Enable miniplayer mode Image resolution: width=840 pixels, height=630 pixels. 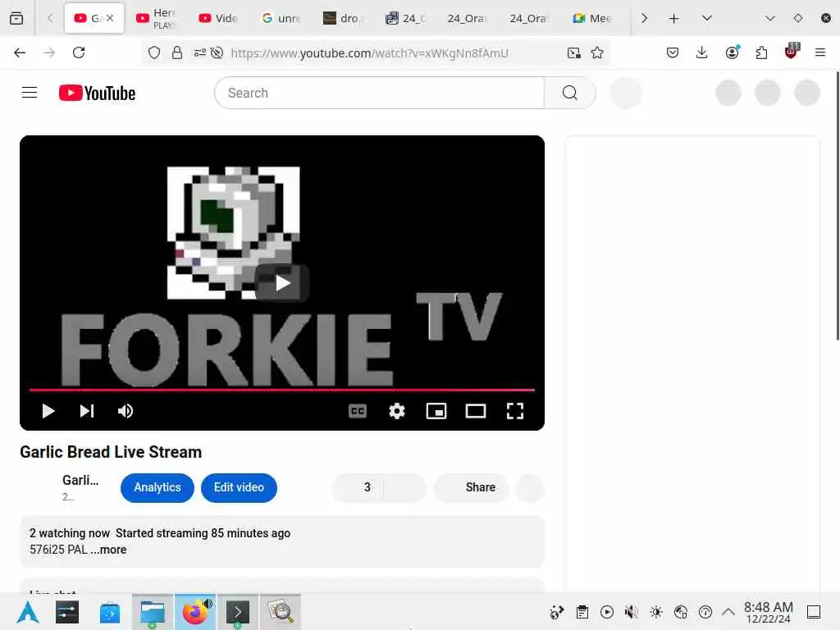point(436,411)
